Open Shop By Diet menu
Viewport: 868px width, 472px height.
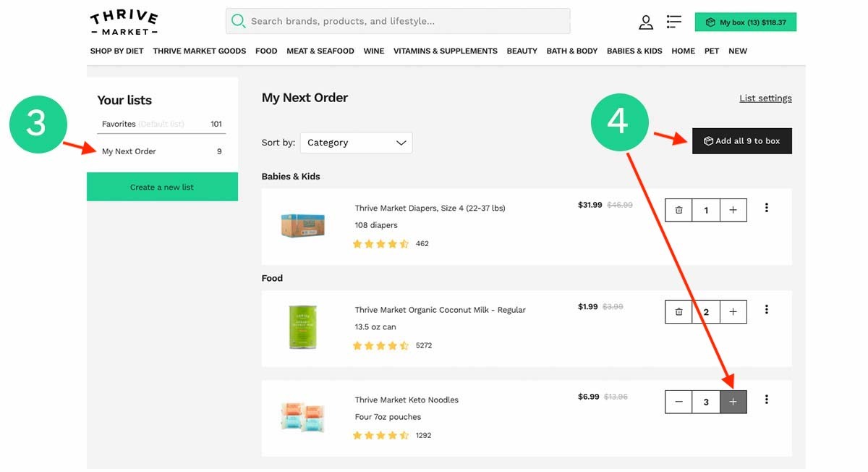click(117, 51)
